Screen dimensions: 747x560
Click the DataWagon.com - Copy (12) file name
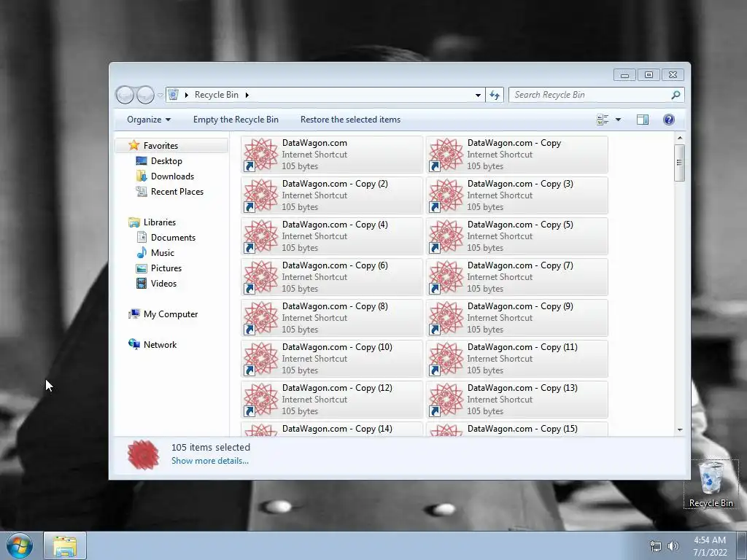point(337,388)
